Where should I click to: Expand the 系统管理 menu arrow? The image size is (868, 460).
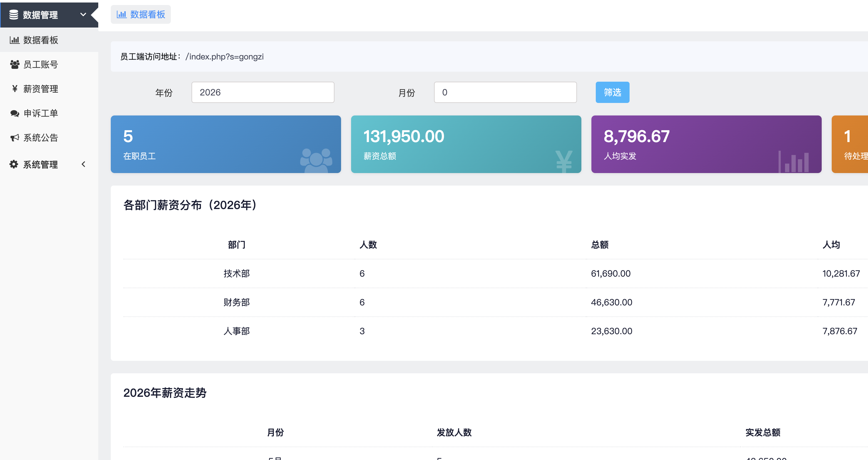click(83, 164)
